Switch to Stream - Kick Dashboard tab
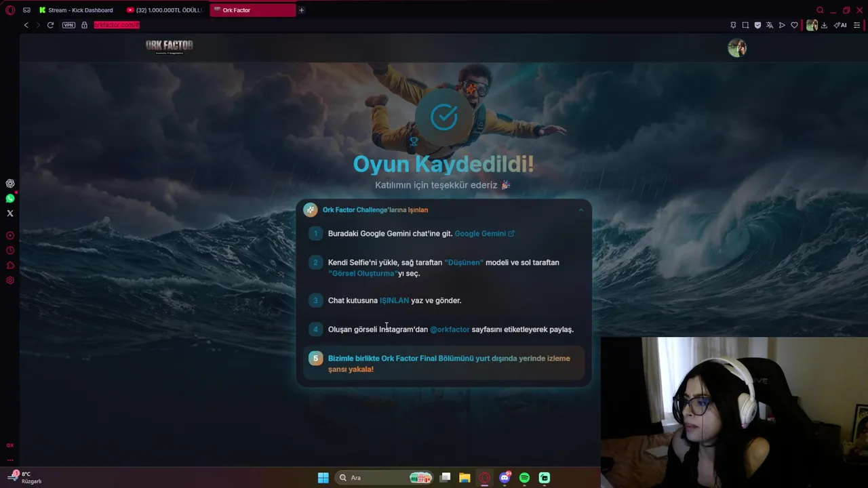Screen dimensions: 868x488 pos(76,10)
